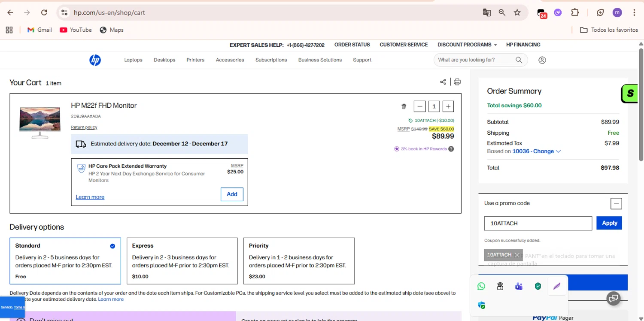Screen dimensions: 644x321
Task: Decrease monitor quantity with minus button
Action: tap(420, 106)
